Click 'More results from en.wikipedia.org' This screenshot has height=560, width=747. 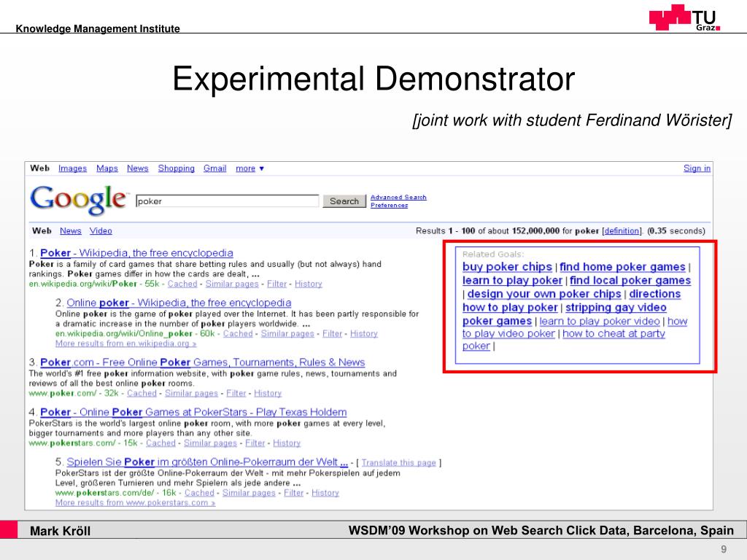pyautogui.click(x=125, y=343)
